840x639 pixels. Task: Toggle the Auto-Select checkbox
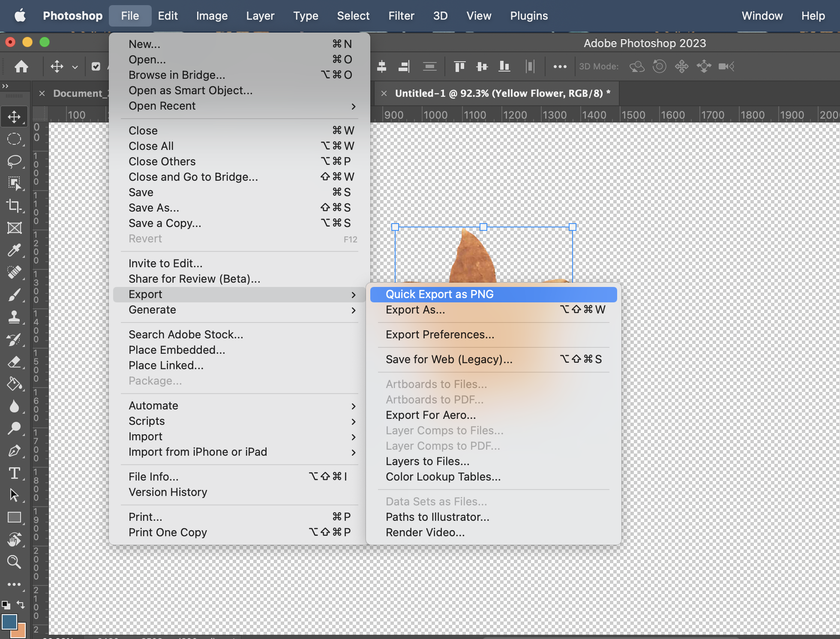click(x=96, y=66)
